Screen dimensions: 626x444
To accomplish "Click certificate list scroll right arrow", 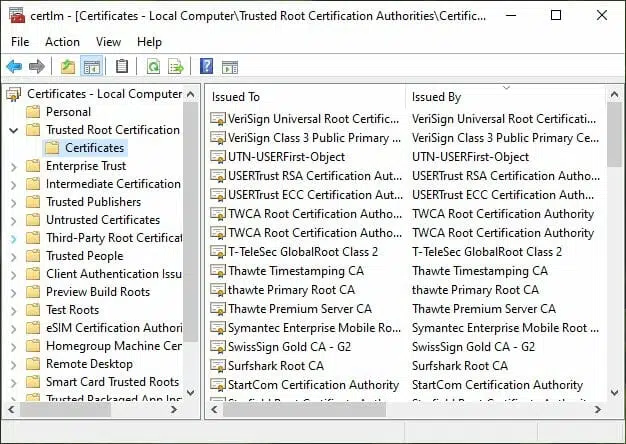I will [x=598, y=409].
